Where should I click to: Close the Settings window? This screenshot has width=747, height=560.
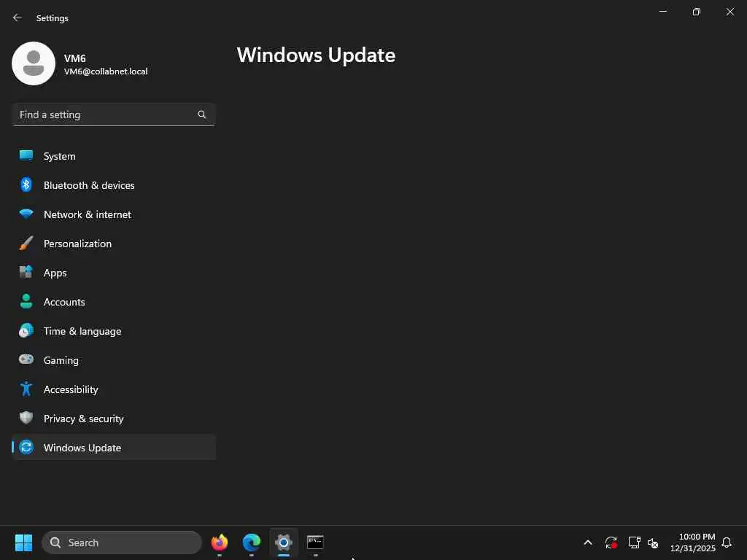click(729, 12)
